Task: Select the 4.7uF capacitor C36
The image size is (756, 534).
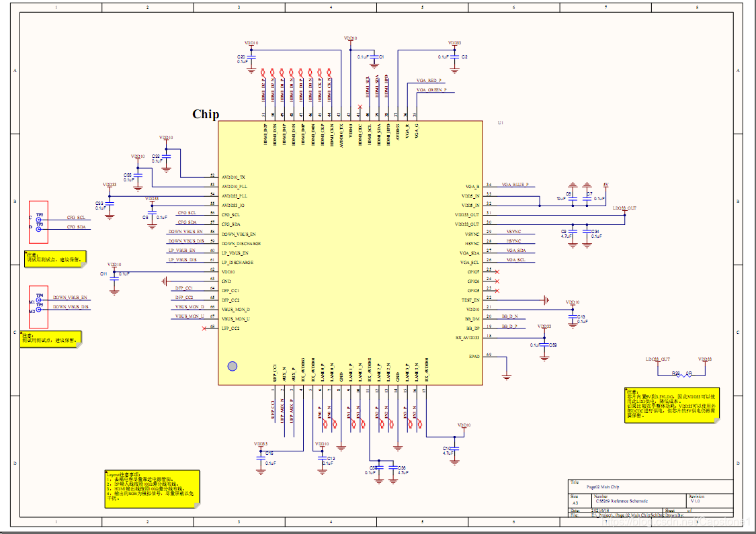Action: tap(393, 468)
